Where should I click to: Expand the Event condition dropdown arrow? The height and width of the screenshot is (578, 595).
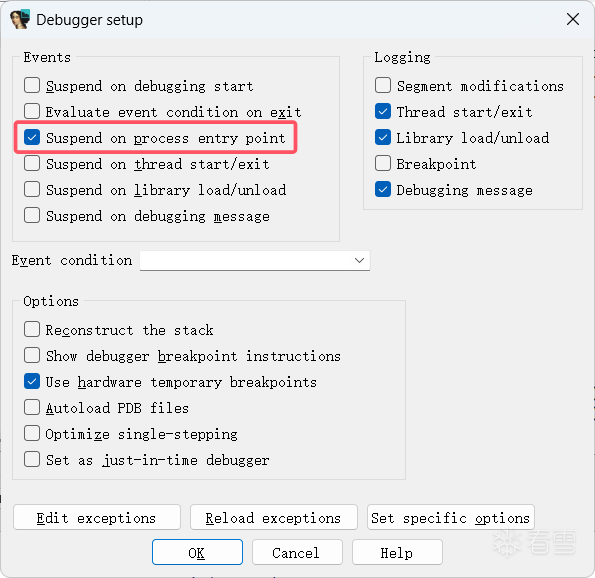coord(359,260)
